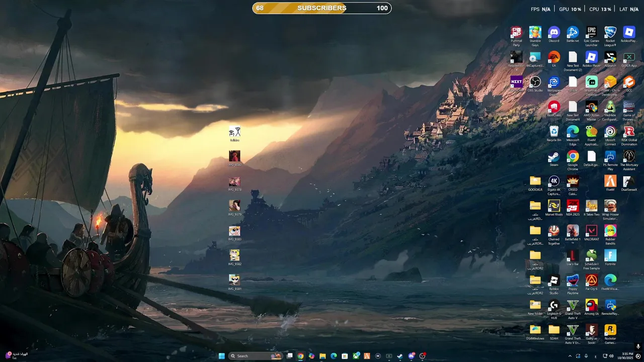
Task: Select the NZXT CAM desktop icon
Action: [516, 83]
